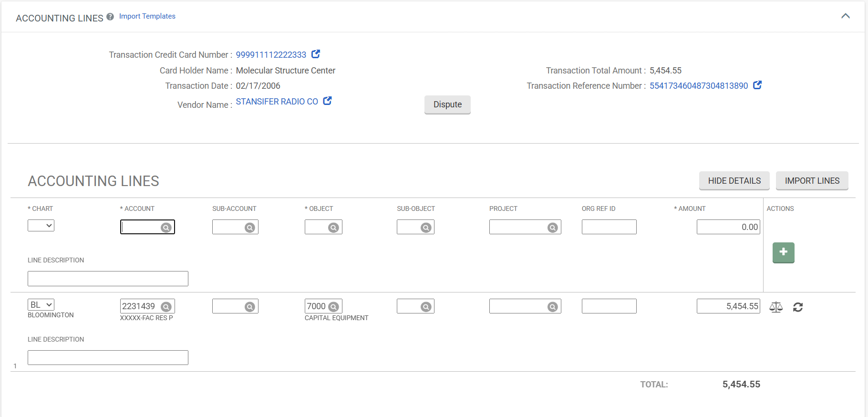Image resolution: width=868 pixels, height=417 pixels.
Task: Open project lookup icon in the new line
Action: click(x=552, y=228)
